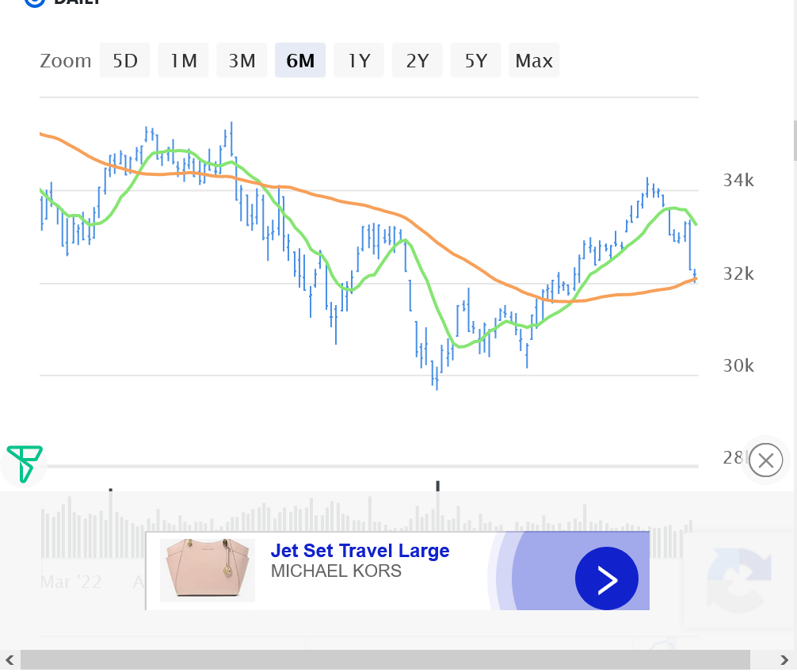
Task: Select the 3M zoom range
Action: tap(242, 60)
